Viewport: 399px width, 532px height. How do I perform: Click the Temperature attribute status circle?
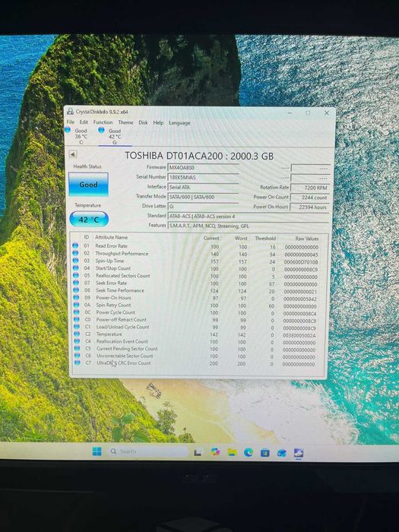[x=76, y=334]
